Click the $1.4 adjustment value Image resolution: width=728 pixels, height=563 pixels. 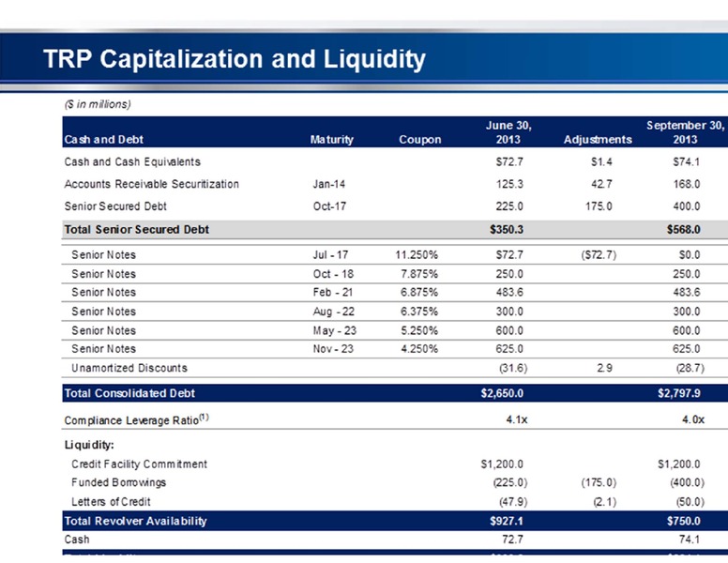(x=601, y=161)
